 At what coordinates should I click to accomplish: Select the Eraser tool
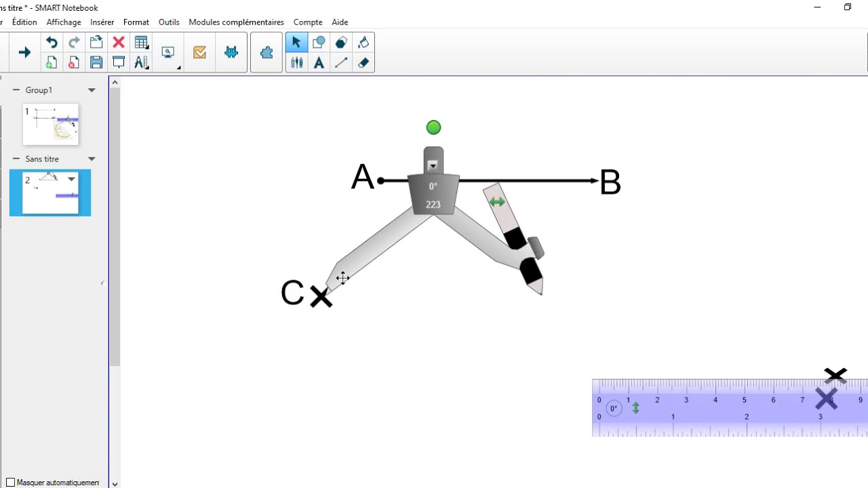click(363, 62)
